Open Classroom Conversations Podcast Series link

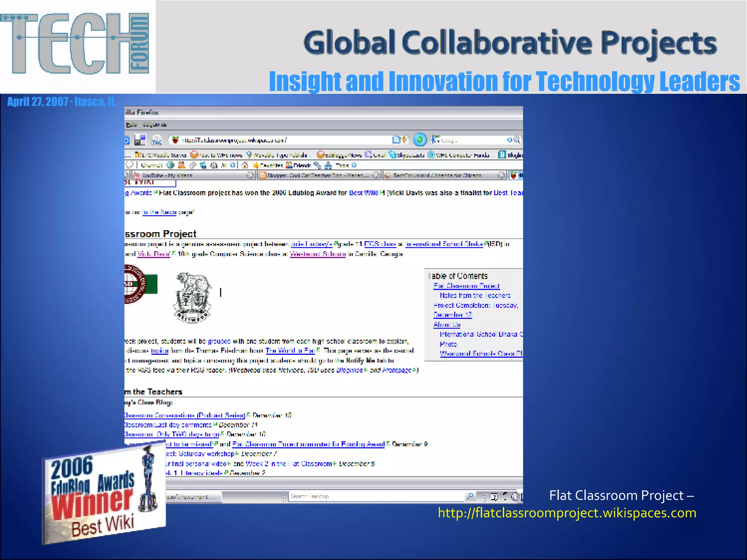185,415
